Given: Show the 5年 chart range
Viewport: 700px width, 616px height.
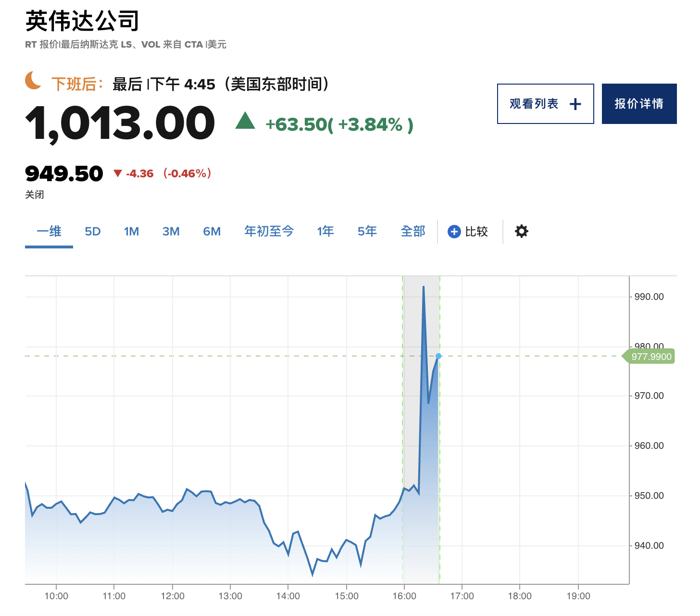Looking at the screenshot, I should click(367, 232).
